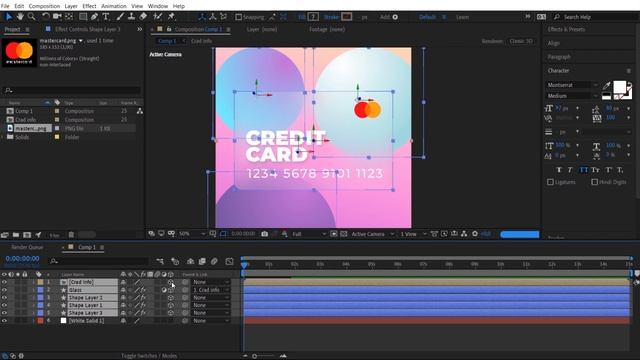Select the Hand tool
The image size is (640, 360).
[x=20, y=17]
